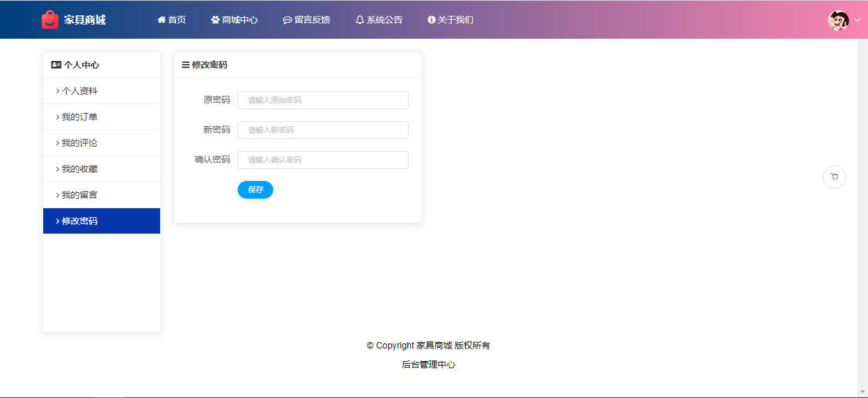The image size is (868, 398).
Task: Select 我的收藏 from the sidebar
Action: point(79,169)
